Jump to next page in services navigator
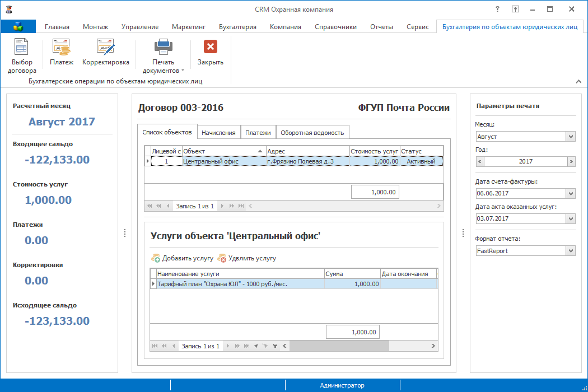 coord(237,346)
